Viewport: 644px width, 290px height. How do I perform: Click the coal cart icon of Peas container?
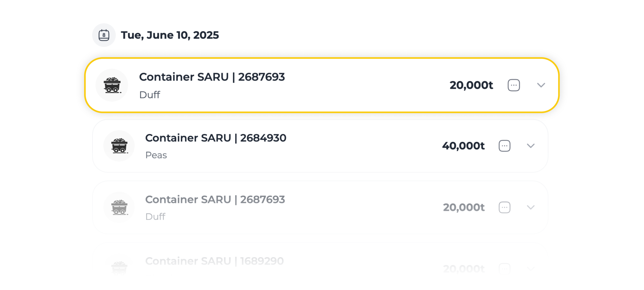pos(119,146)
